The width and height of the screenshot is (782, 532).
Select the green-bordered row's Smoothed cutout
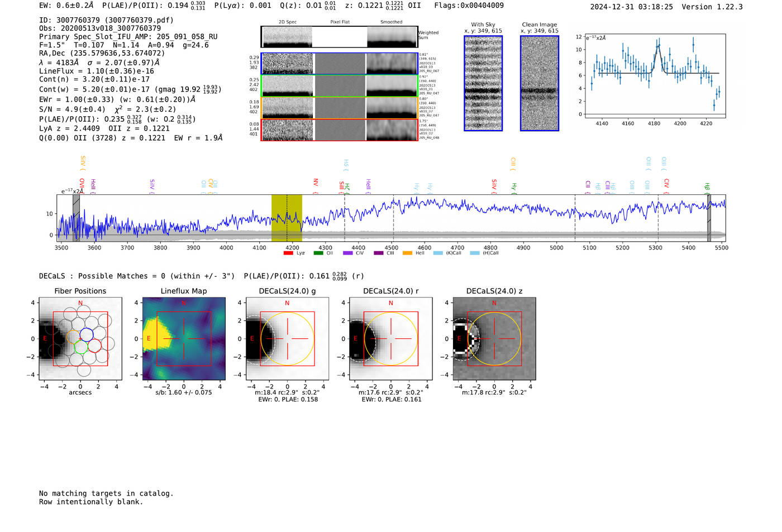click(392, 86)
